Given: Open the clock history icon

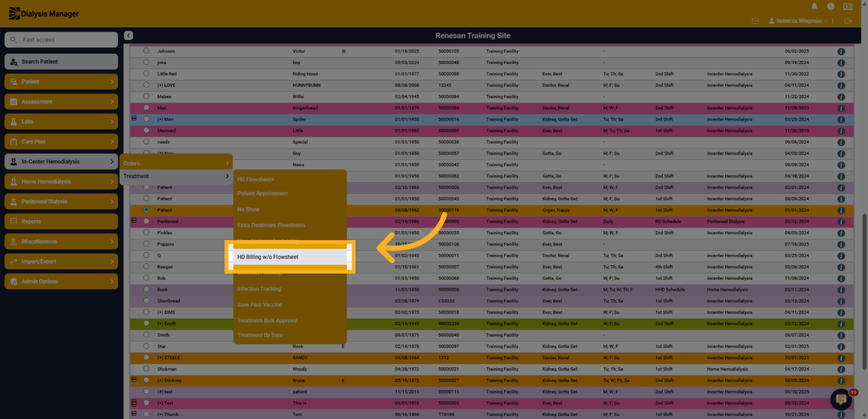Looking at the screenshot, I should (831, 6).
